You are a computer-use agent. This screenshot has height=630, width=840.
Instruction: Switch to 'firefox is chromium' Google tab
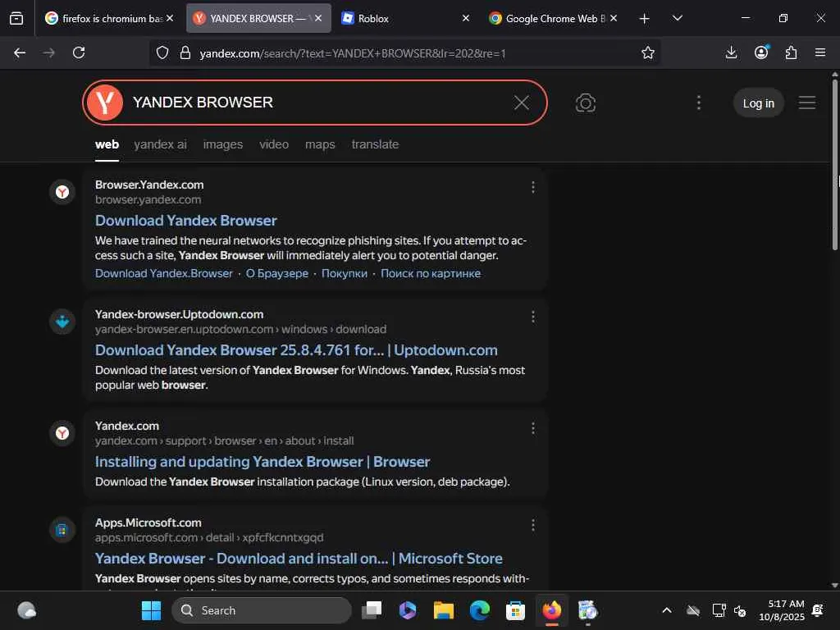[110, 18]
